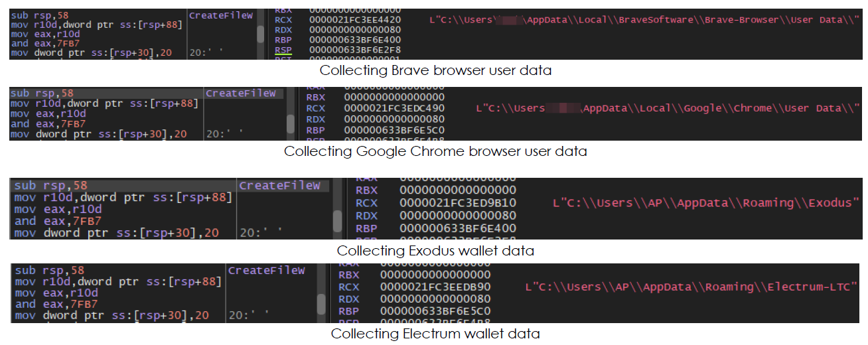Select RCX value 0000021FC3EE4420
The width and height of the screenshot is (868, 345).
(x=354, y=20)
